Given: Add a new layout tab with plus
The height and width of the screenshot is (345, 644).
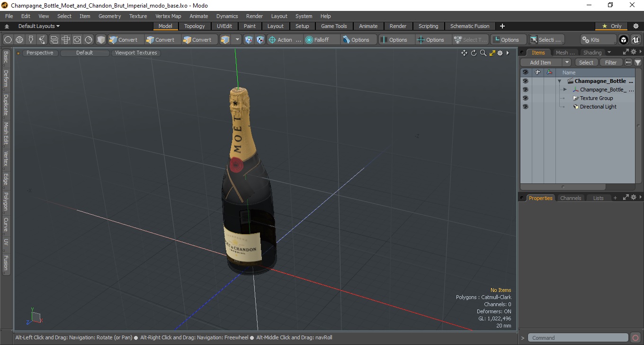Looking at the screenshot, I should [x=502, y=26].
